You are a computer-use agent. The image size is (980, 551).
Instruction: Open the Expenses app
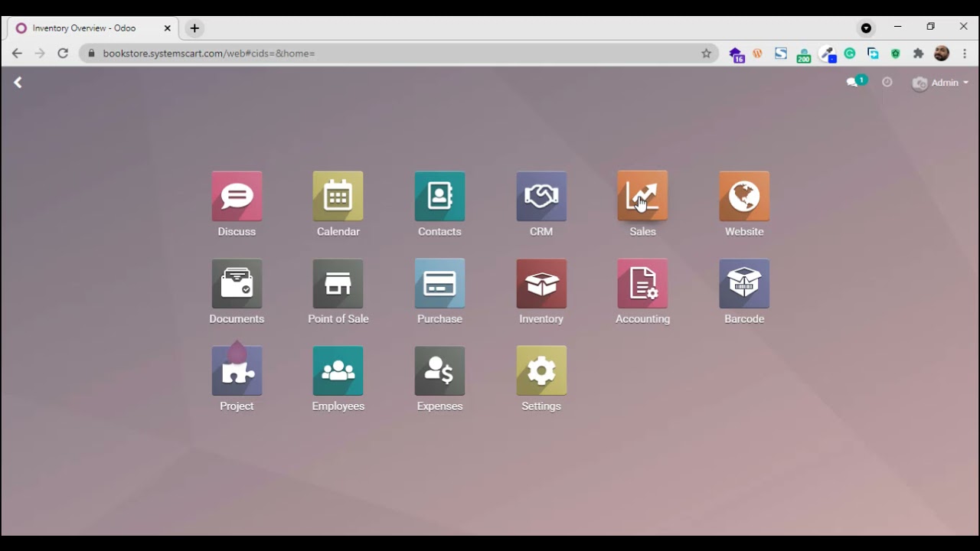pyautogui.click(x=439, y=371)
